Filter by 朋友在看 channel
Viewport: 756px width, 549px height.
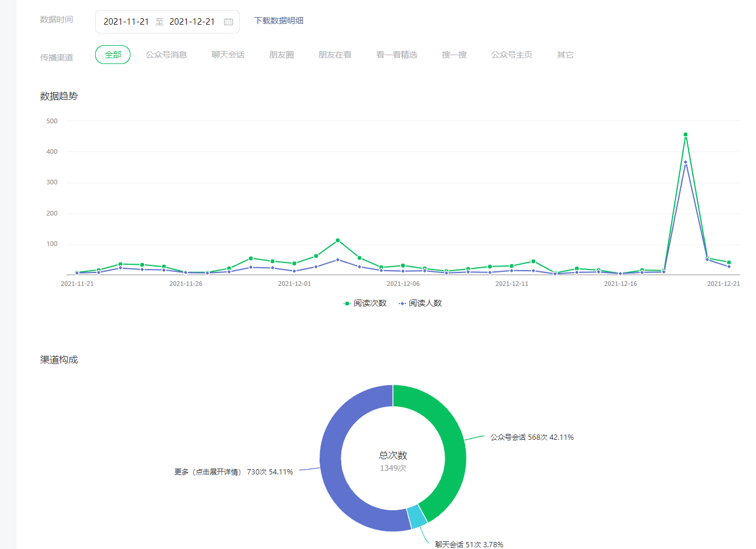click(x=335, y=55)
